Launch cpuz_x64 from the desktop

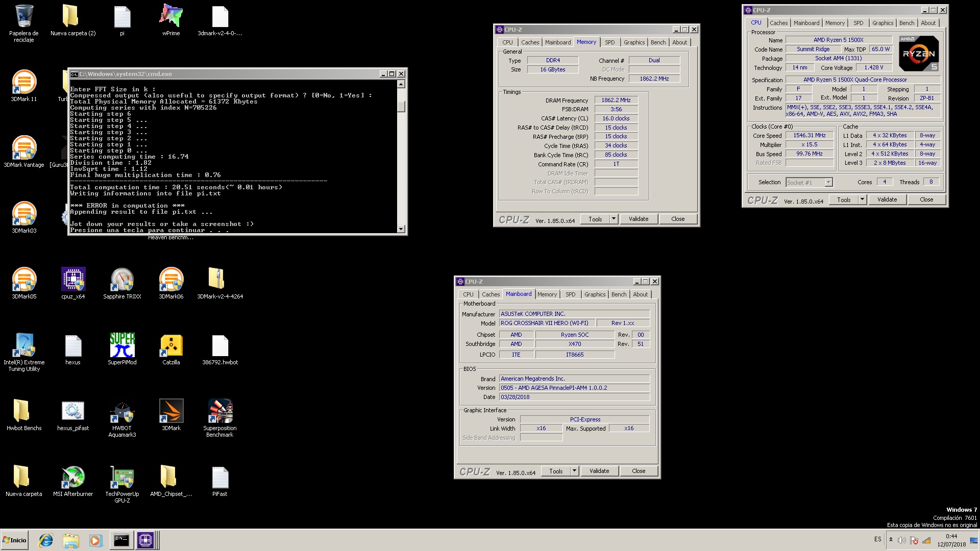click(73, 283)
